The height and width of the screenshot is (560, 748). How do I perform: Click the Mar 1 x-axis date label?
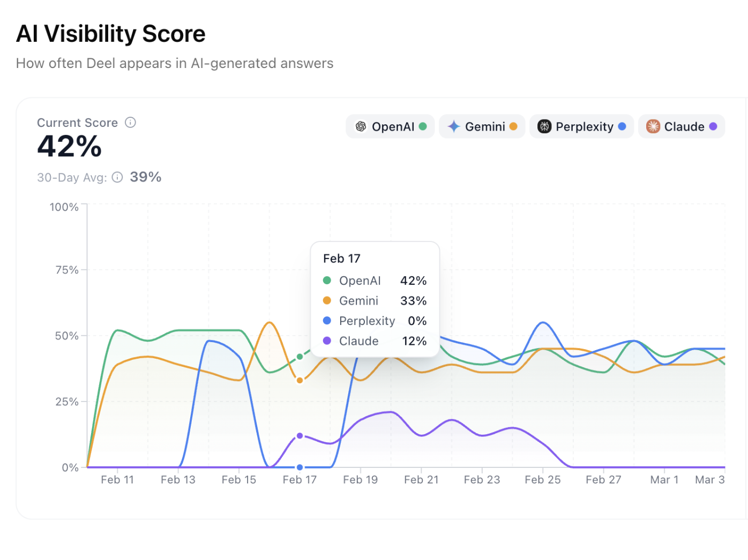tap(664, 480)
